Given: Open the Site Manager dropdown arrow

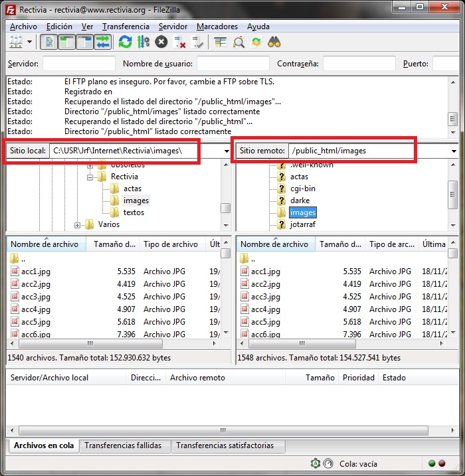Looking at the screenshot, I should [30, 42].
